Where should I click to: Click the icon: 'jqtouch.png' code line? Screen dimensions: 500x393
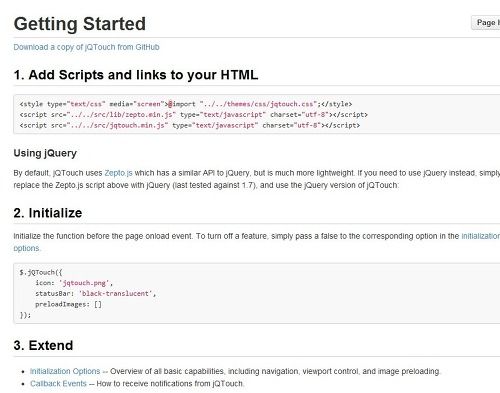pos(74,283)
